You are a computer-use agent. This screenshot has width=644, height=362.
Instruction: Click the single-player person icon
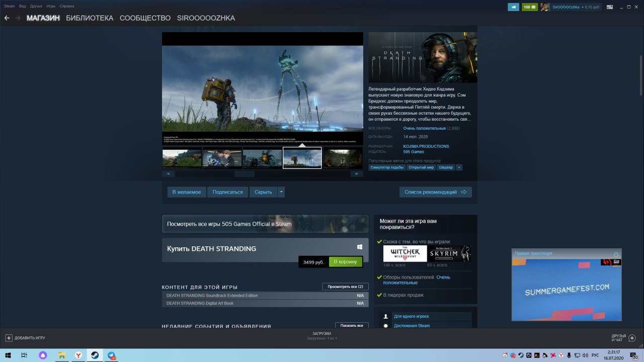point(386,317)
